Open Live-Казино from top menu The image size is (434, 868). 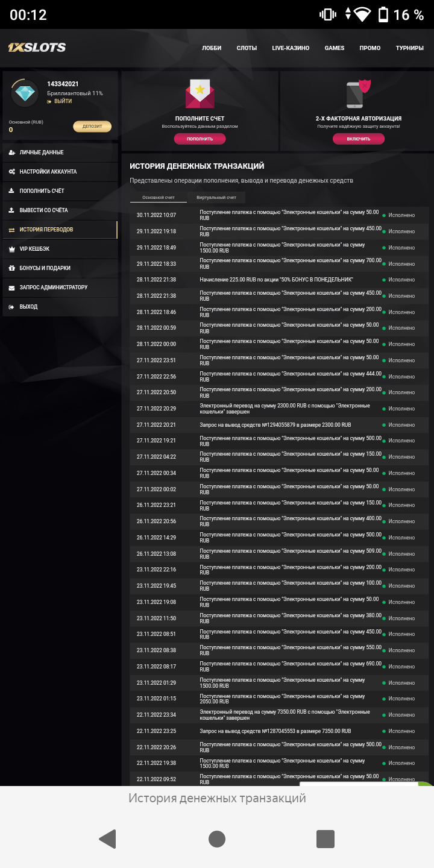291,48
